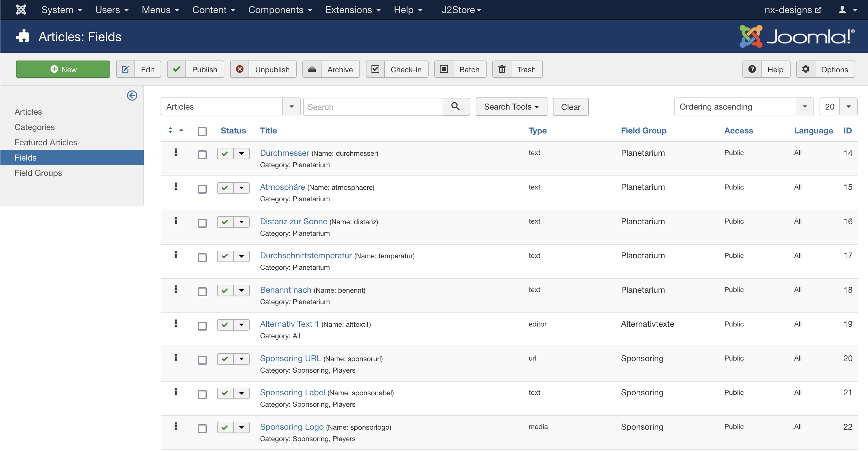
Task: Collapse the sidebar using the arrow icon
Action: (x=132, y=96)
